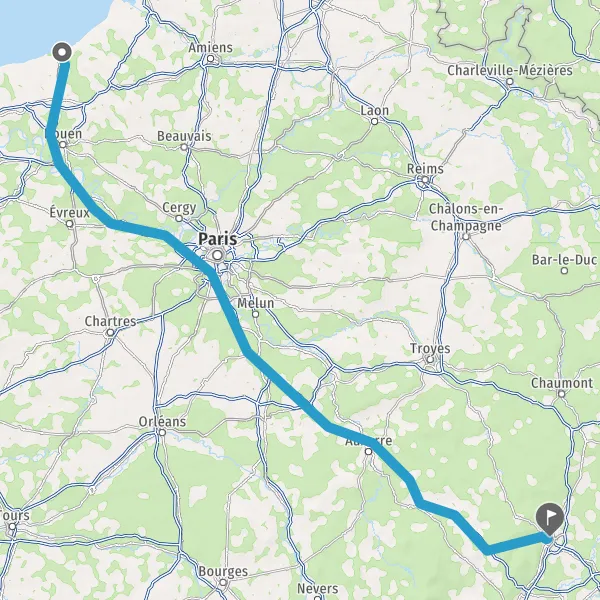Click the Laon city dot
The width and height of the screenshot is (600, 600).
coord(374,121)
